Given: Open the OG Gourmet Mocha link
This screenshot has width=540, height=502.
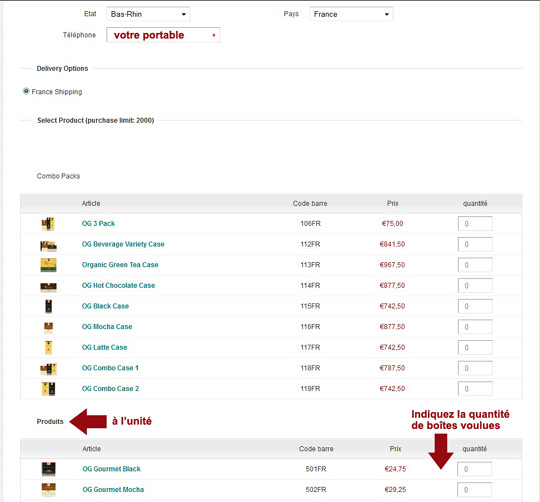Looking at the screenshot, I should (x=113, y=489).
